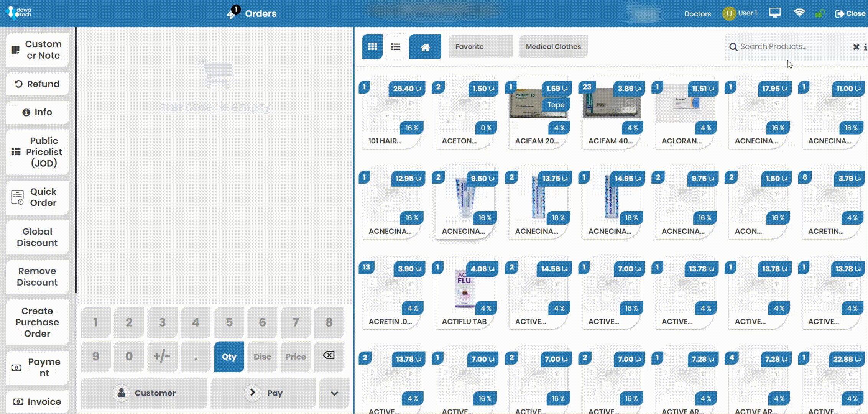868x414 pixels.
Task: Click the dawa tech logo
Action: click(19, 12)
